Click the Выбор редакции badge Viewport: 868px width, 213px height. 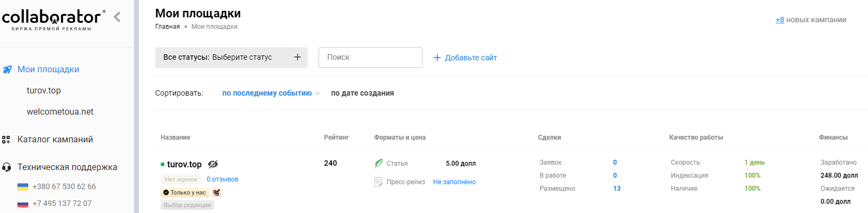click(187, 205)
